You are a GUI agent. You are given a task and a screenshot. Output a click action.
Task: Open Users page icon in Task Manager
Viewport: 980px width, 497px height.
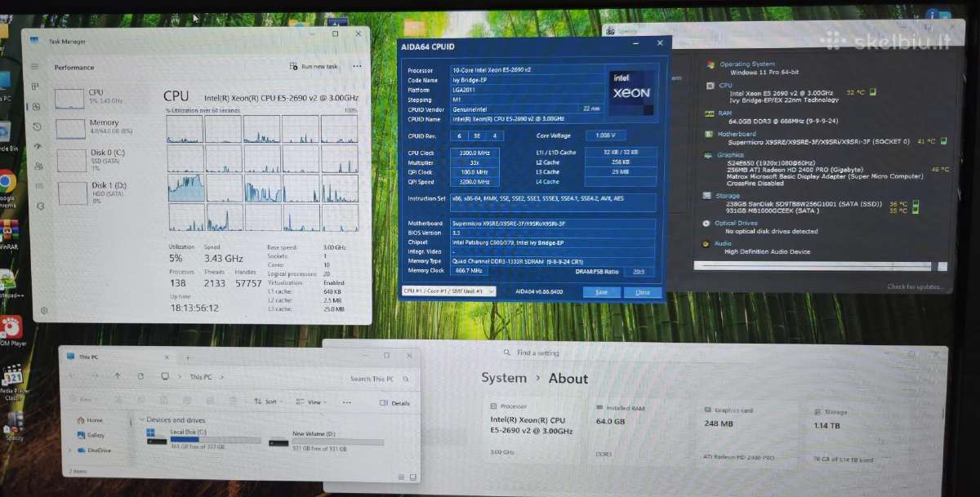[37, 167]
